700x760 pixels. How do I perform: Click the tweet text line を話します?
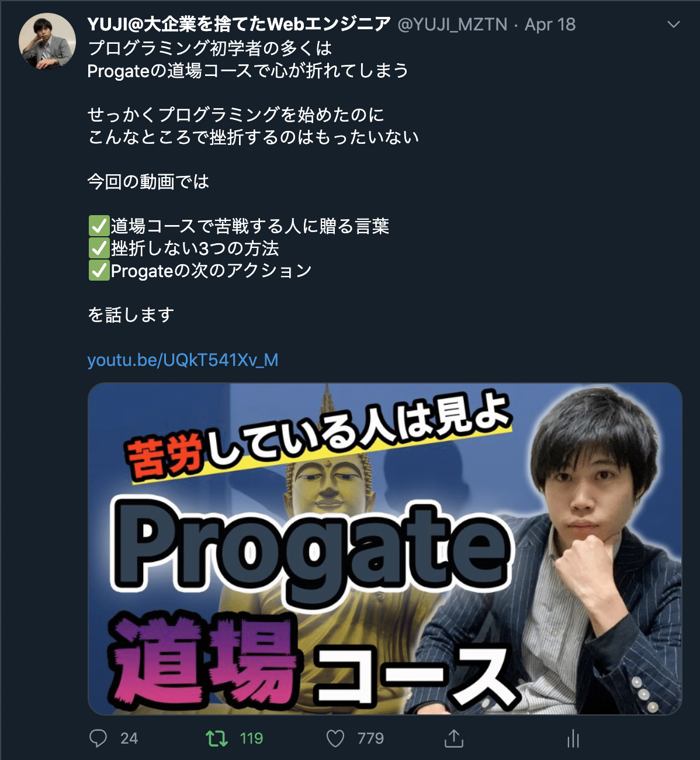click(131, 315)
